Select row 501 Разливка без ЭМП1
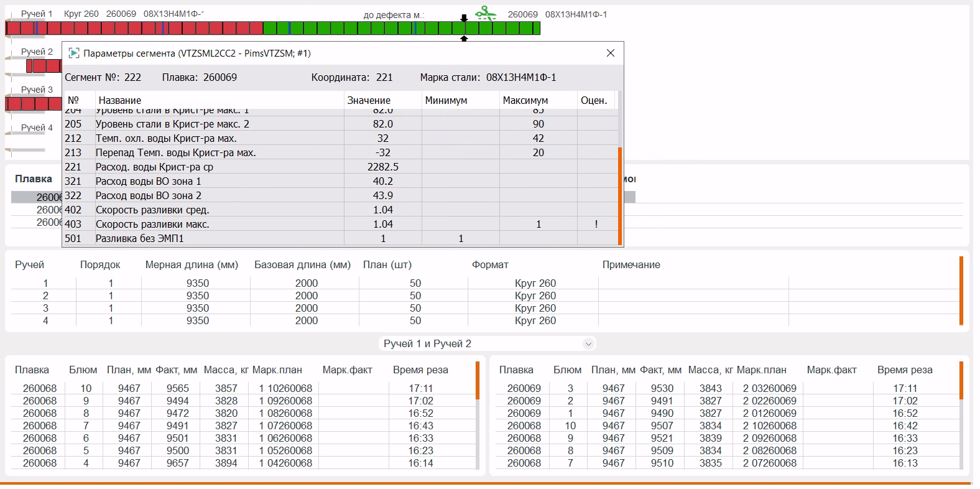This screenshot has height=489, width=980. [140, 238]
